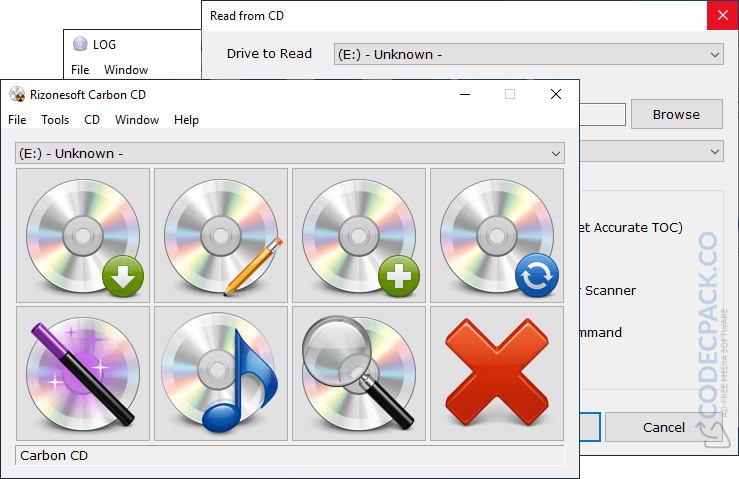Click the LOG window disc icon
The image size is (739, 479).
[80, 44]
